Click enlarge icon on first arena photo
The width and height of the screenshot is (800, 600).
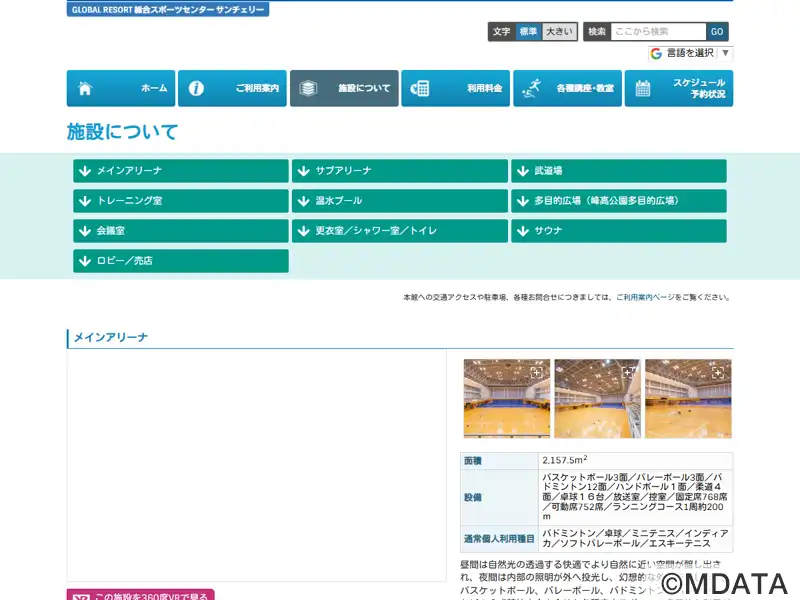pos(537,372)
